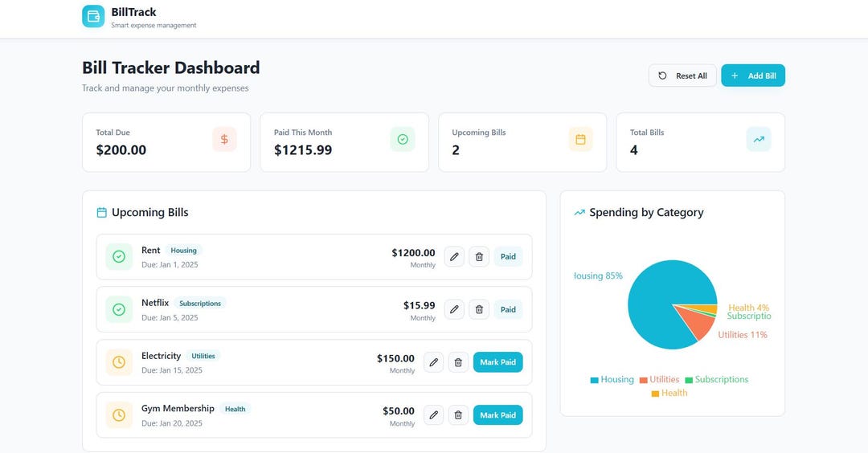Screen dimensions: 868x453
Task: Click the Utilities 11% chart label
Action: pos(743,335)
